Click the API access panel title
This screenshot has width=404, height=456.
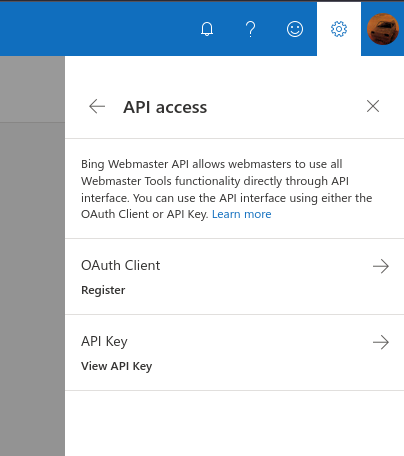pyautogui.click(x=165, y=107)
